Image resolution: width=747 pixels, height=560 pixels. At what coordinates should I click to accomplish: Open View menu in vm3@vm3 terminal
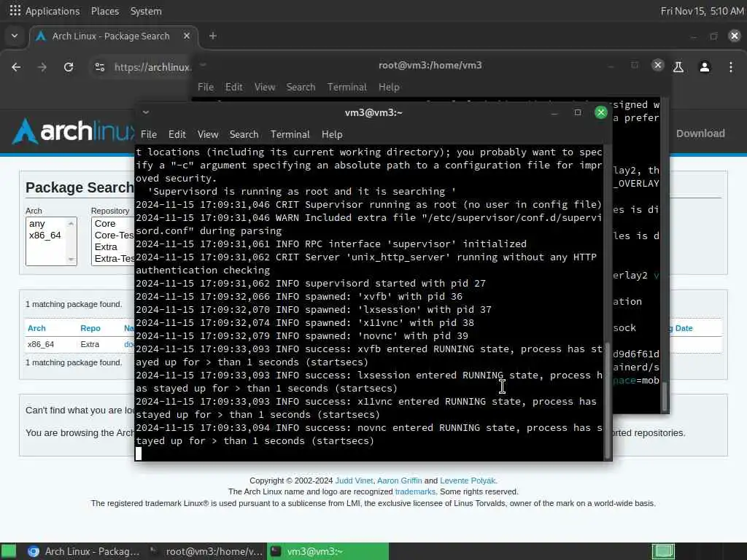click(208, 134)
